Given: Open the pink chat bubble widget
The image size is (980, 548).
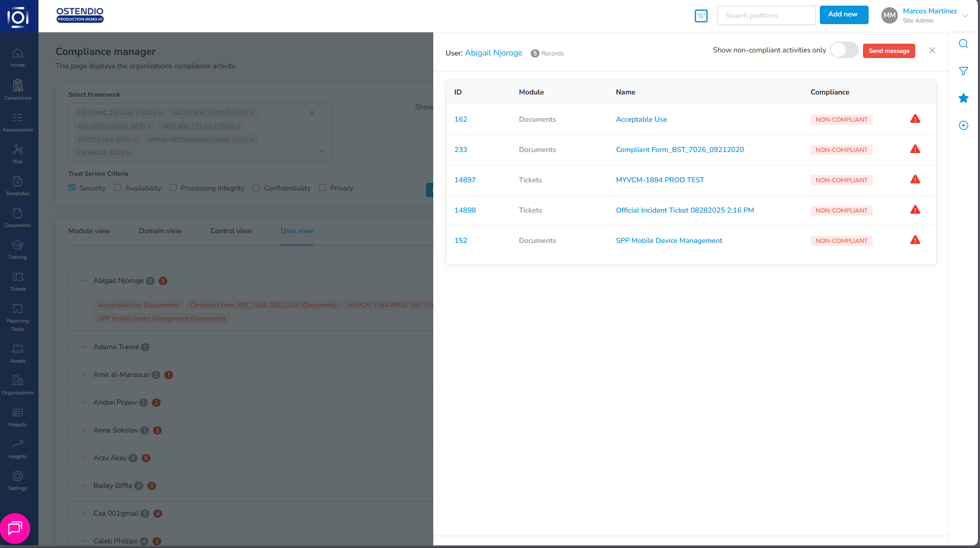Looking at the screenshot, I should (15, 528).
